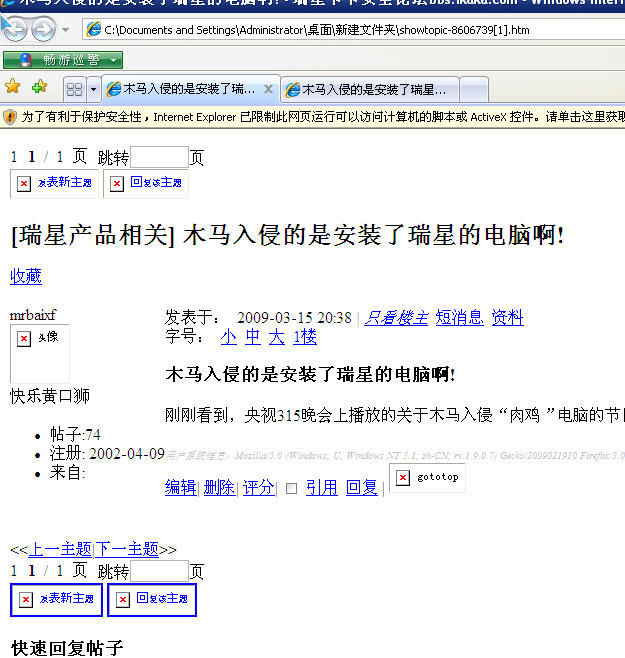Click the top 回复主题 button
Viewport: 625px width, 658px height.
coord(146,183)
